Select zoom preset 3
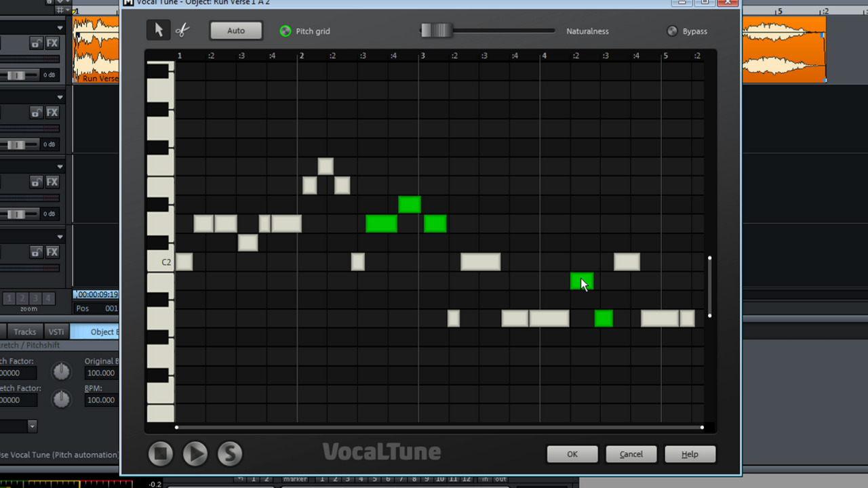 tap(35, 298)
